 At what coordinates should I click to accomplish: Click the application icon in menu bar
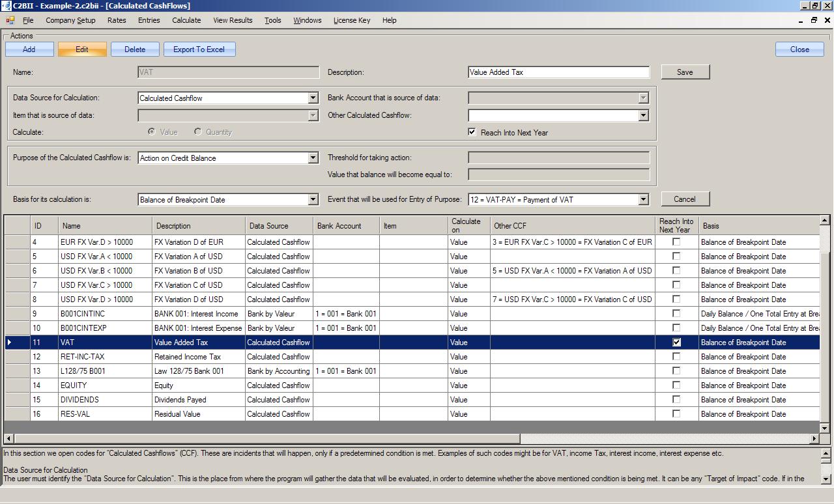(x=10, y=20)
